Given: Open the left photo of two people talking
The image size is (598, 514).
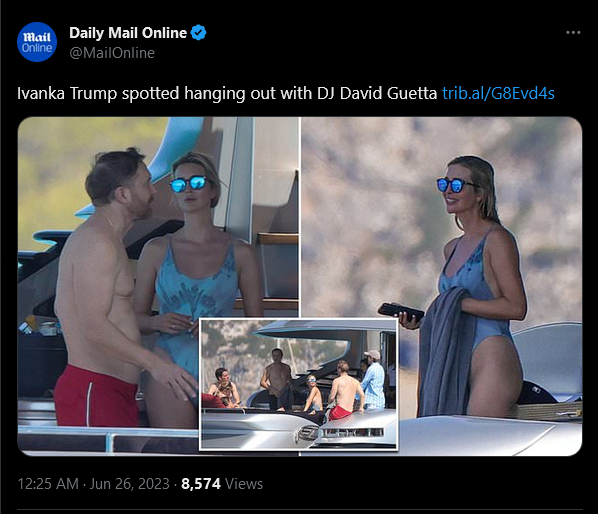Looking at the screenshot, I should [x=158, y=286].
